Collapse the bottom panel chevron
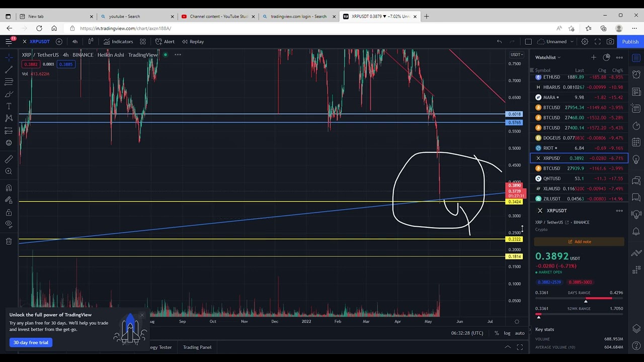This screenshot has width=644, height=362. 508,347
